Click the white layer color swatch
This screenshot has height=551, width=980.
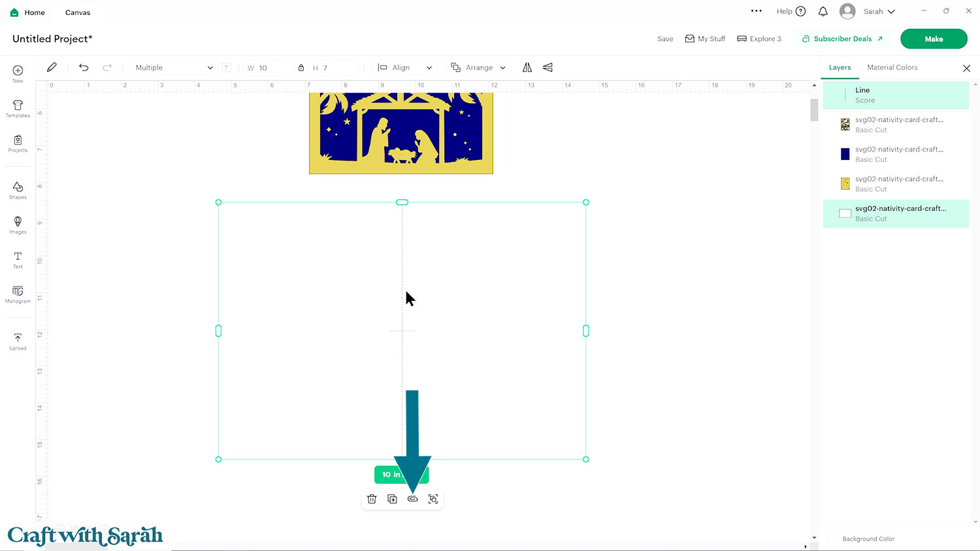845,213
